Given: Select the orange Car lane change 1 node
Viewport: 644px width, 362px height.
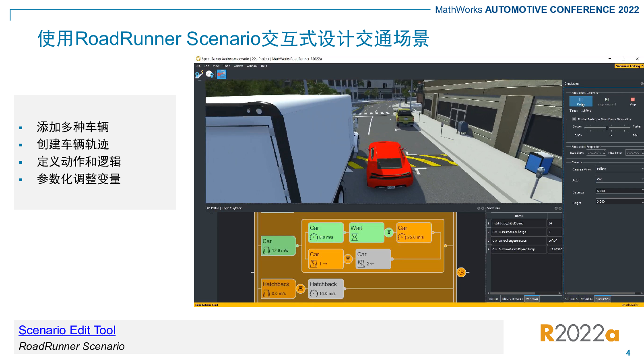Looking at the screenshot, I should point(326,259).
